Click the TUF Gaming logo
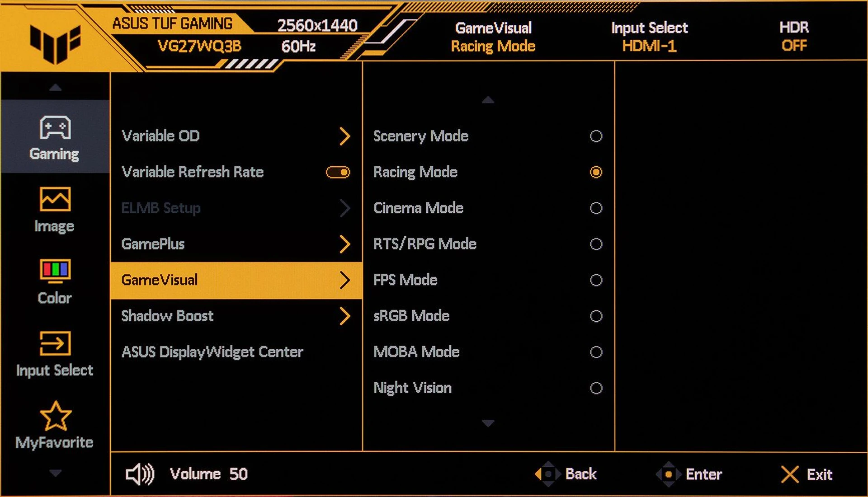Viewport: 868px width, 497px height. [55, 43]
